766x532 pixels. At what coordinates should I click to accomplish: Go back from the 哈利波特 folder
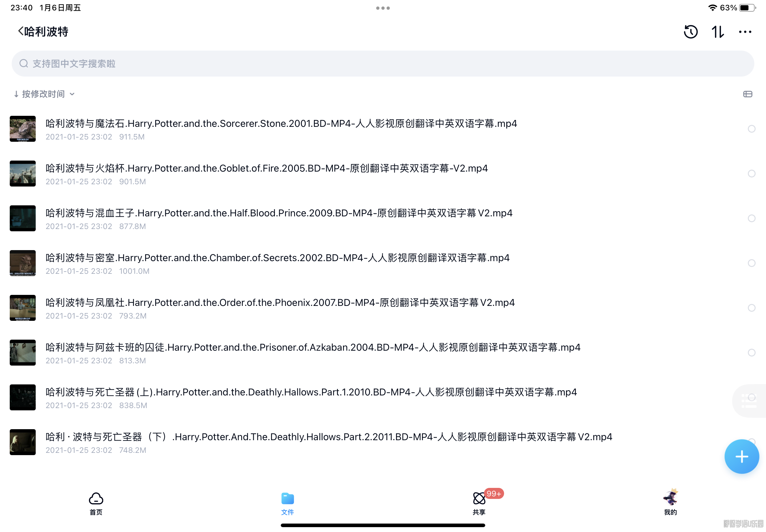[x=21, y=32]
